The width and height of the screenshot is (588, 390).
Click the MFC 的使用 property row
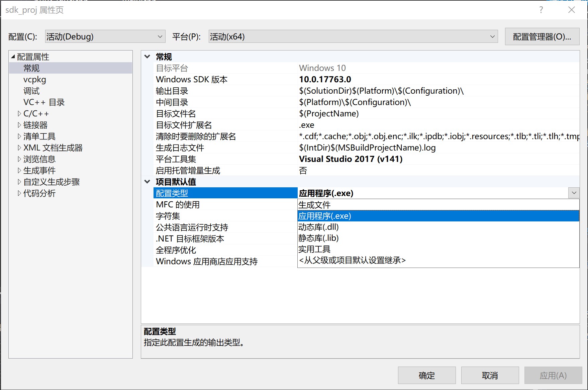pos(225,205)
